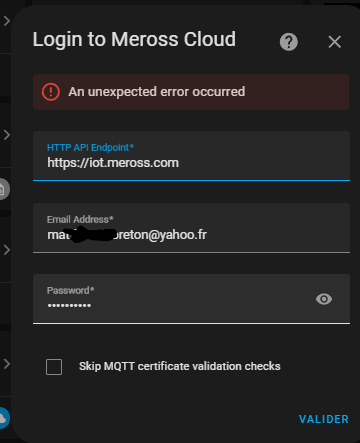Enable Skip MQTT certificate validation checkbox
This screenshot has width=360, height=443.
pos(54,367)
